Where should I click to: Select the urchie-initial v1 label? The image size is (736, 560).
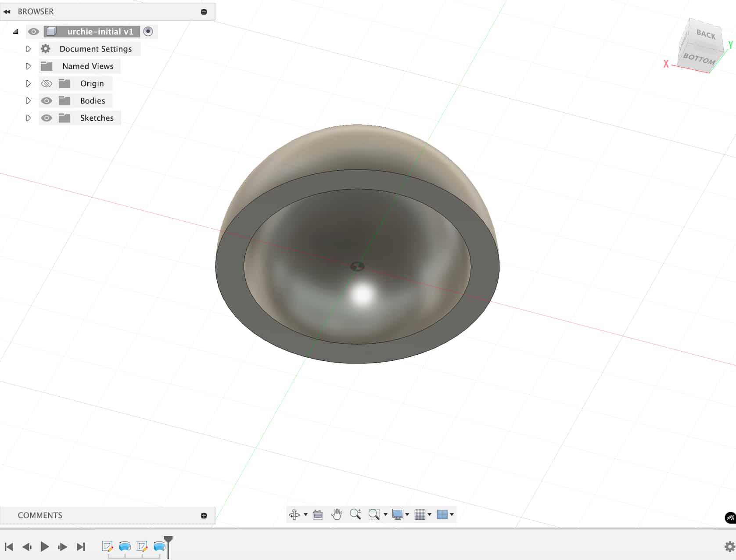(100, 32)
